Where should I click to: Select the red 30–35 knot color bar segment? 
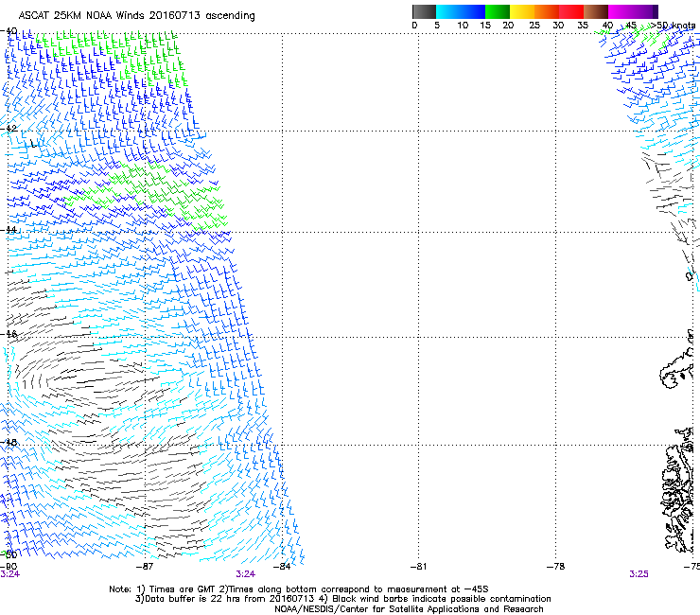(571, 11)
